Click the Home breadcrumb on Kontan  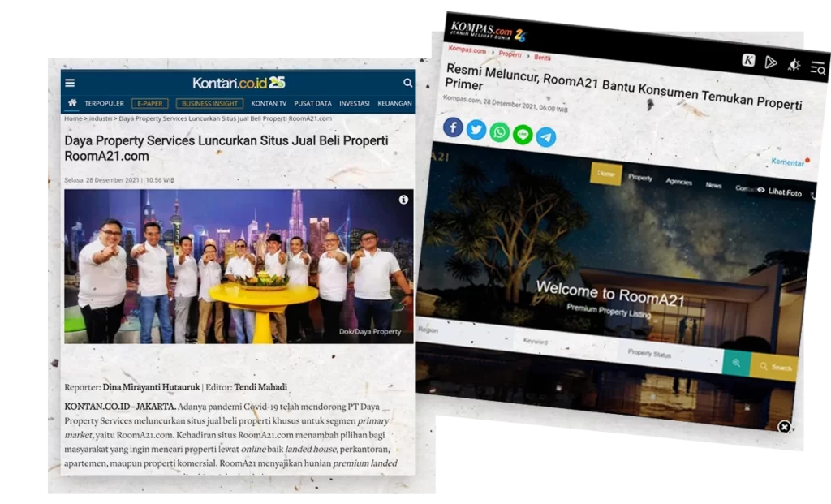[x=73, y=118]
